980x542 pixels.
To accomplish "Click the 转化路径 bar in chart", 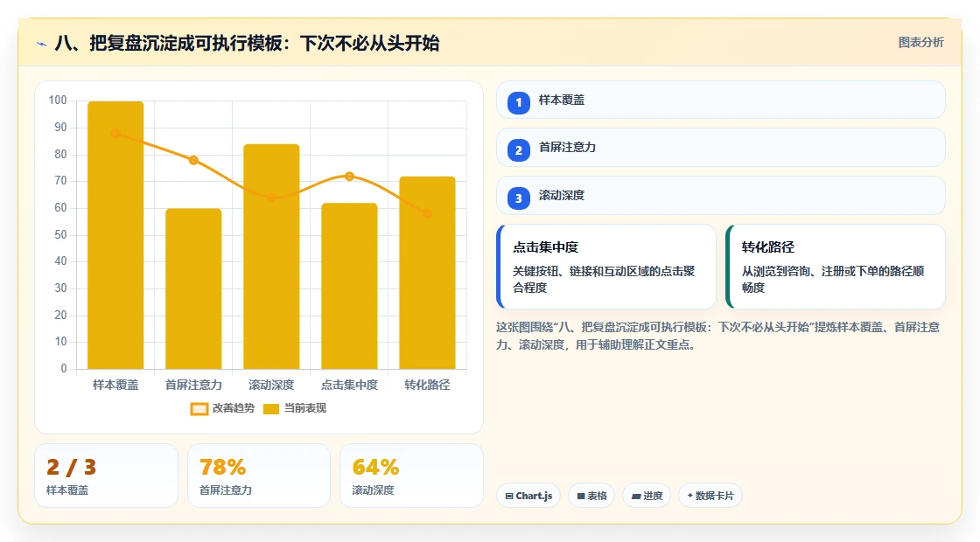I will (428, 273).
